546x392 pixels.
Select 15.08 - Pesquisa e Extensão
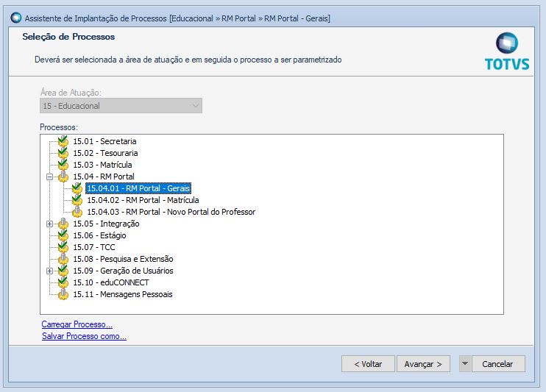[123, 259]
